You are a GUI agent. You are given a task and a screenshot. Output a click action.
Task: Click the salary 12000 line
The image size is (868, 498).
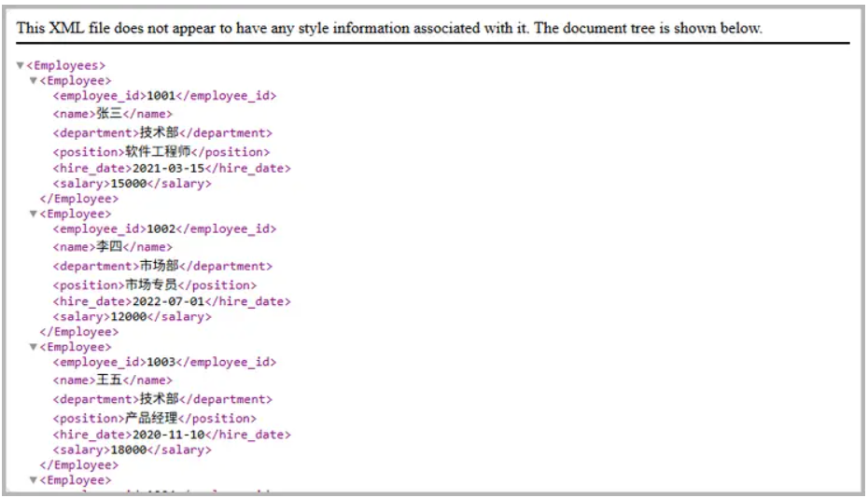pyautogui.click(x=132, y=317)
